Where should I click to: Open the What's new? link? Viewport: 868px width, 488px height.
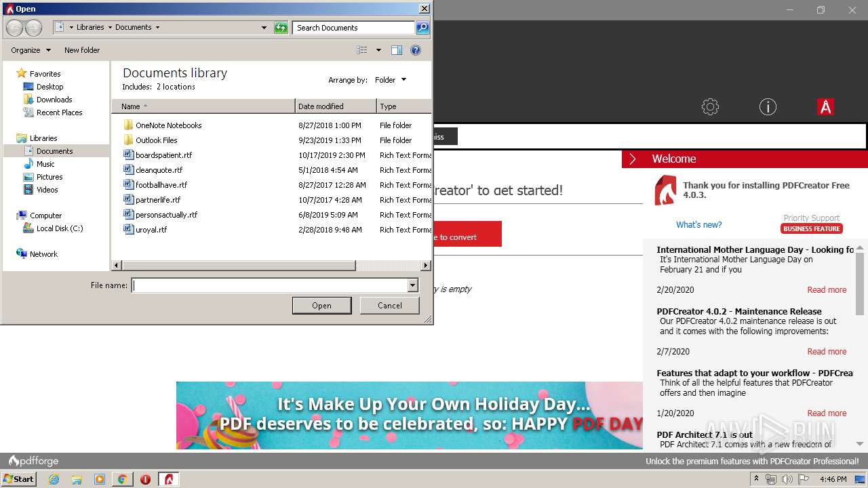[x=699, y=225]
